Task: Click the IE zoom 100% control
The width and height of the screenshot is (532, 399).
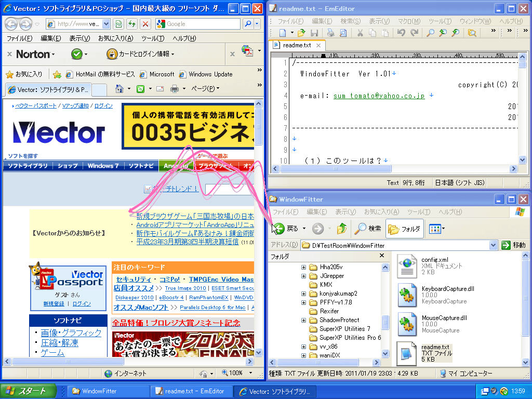Action: [236, 373]
